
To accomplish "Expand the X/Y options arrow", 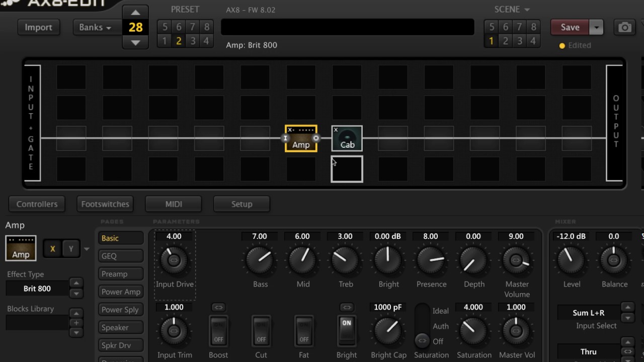I will (87, 249).
